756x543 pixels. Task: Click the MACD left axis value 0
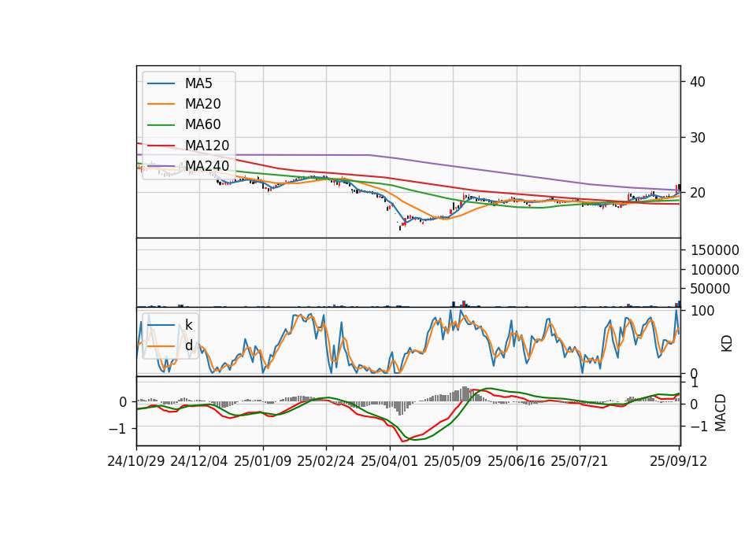(x=124, y=402)
